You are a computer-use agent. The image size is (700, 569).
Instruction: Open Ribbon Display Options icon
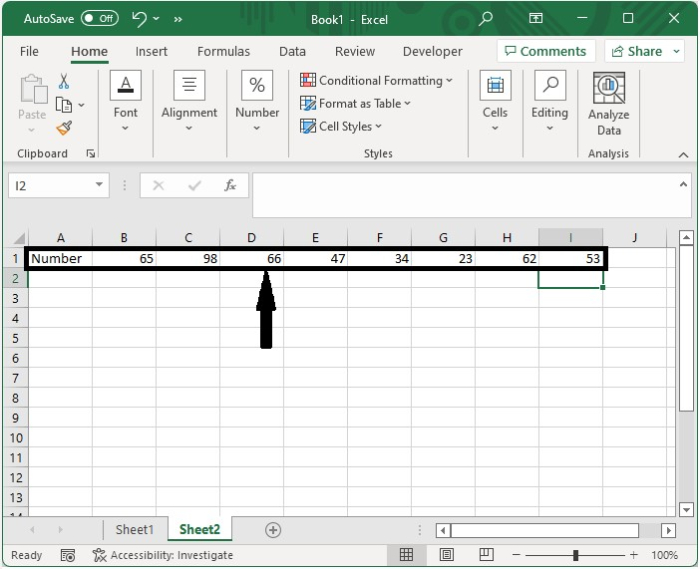coord(536,18)
